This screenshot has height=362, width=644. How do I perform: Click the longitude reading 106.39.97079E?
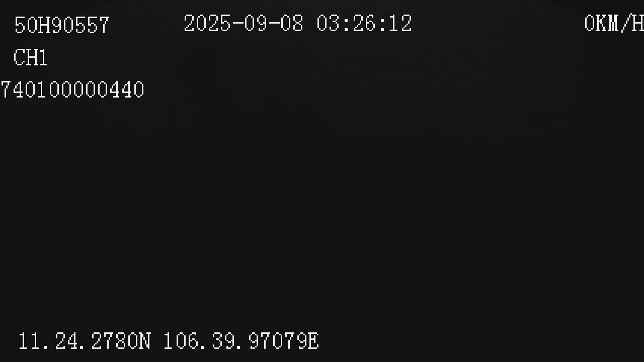[x=241, y=341]
